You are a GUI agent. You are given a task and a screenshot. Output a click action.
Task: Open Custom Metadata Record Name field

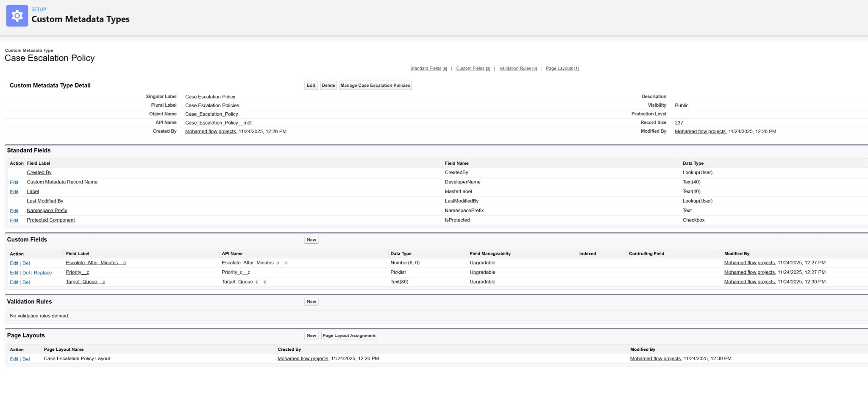click(62, 182)
